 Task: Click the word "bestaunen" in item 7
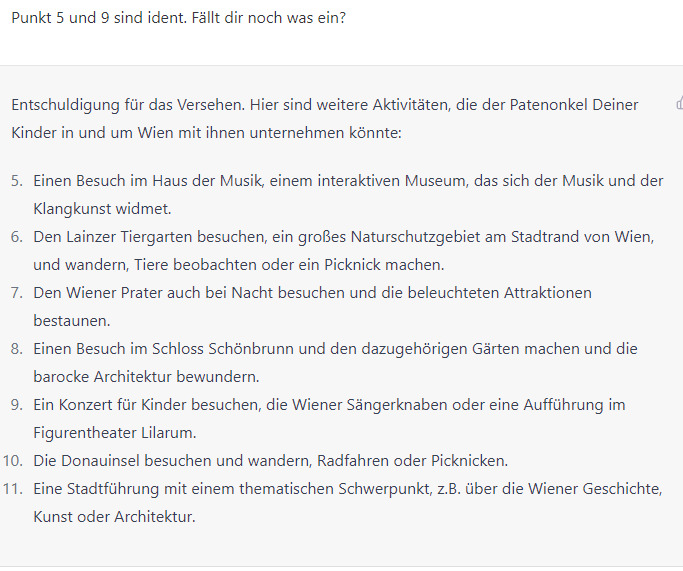coord(72,321)
